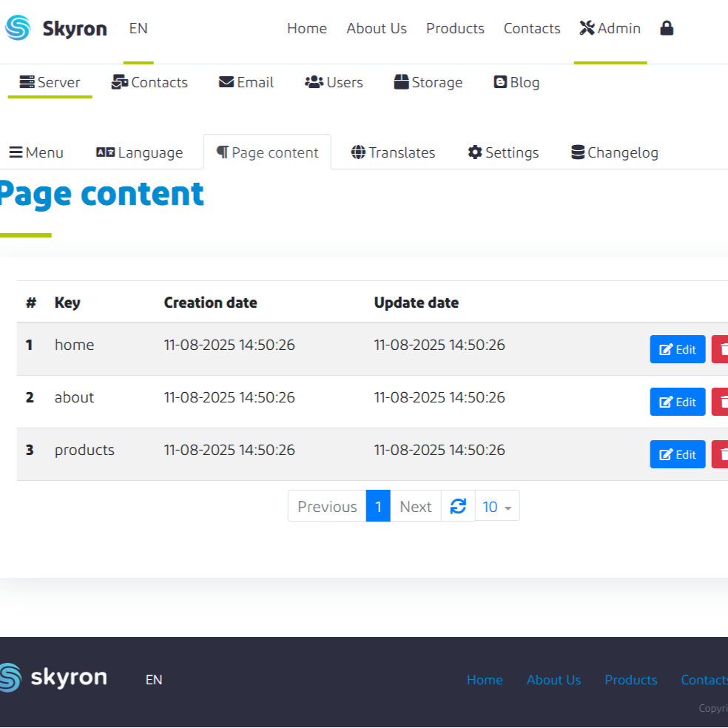Open the page size dropdown showing 10
The height and width of the screenshot is (728, 728).
tap(496, 505)
